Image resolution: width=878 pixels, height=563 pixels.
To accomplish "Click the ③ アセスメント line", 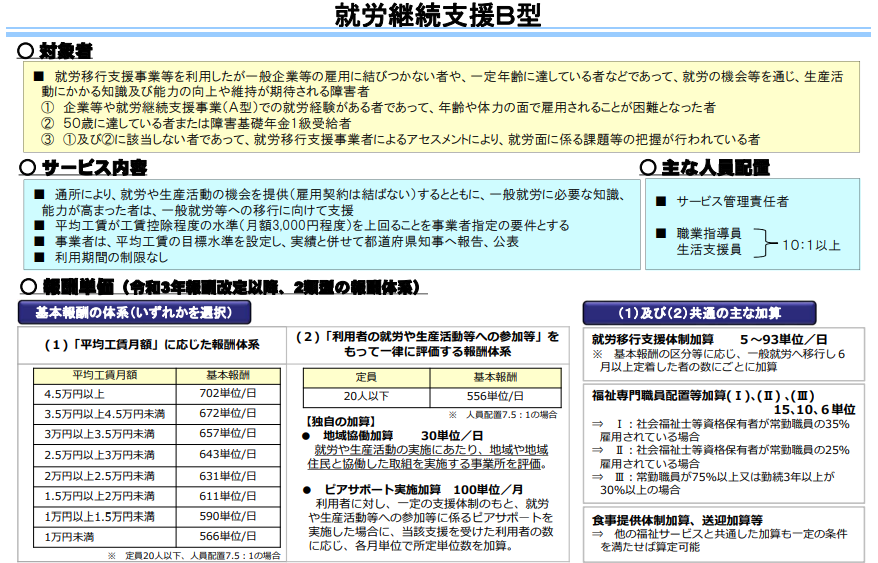I will 400,139.
